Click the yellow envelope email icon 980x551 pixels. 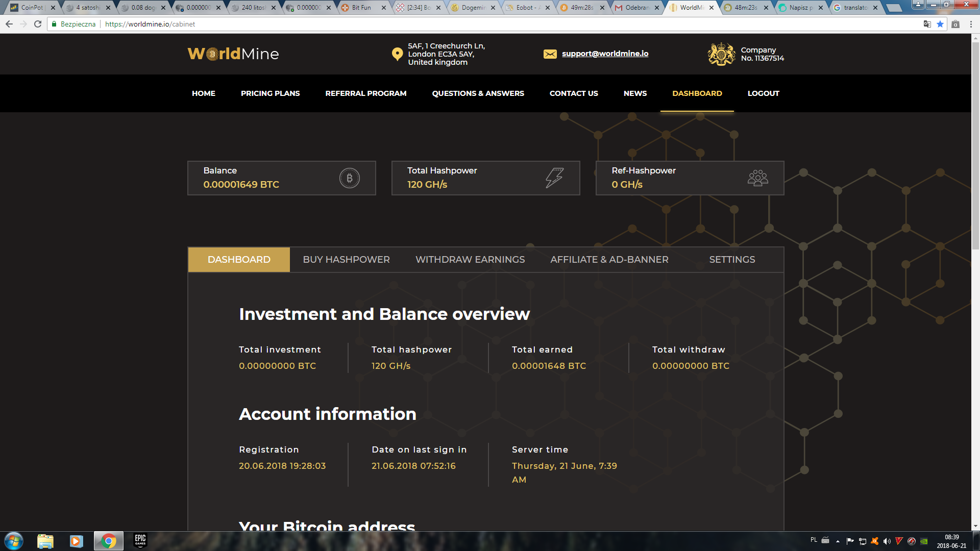[x=550, y=54]
